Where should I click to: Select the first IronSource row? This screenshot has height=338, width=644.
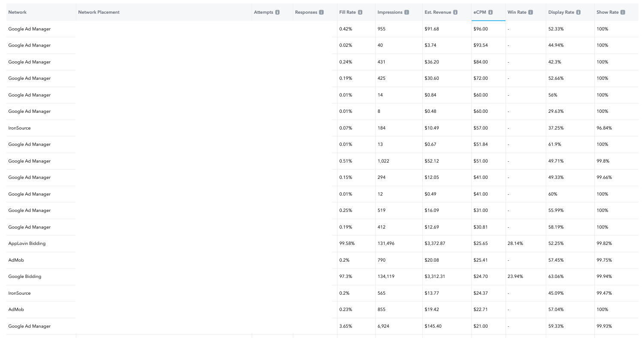19,128
